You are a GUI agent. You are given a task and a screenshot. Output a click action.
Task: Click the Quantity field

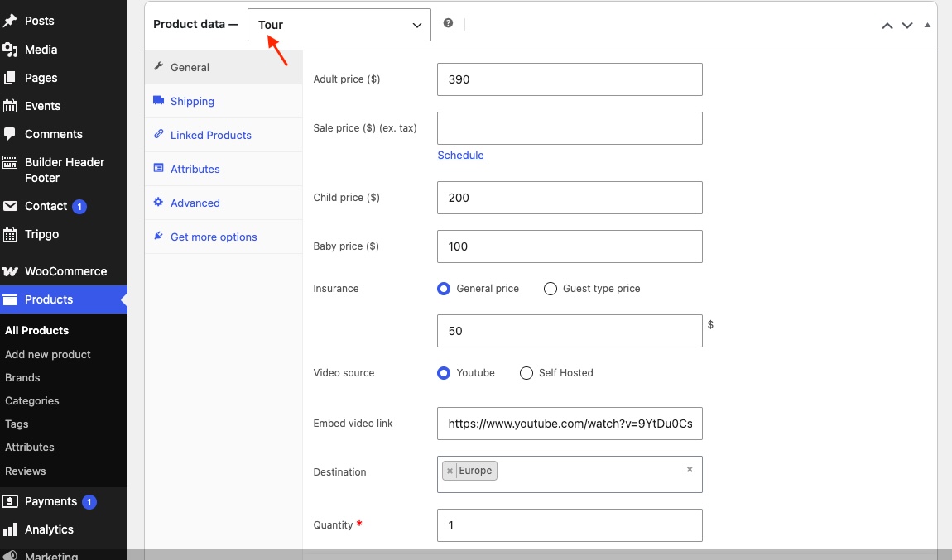click(x=570, y=525)
